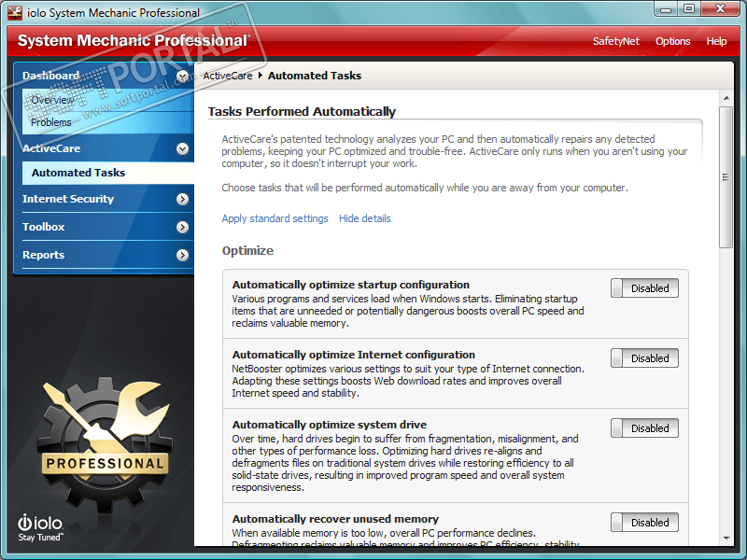This screenshot has height=560, width=747.
Task: Expand the Toolbox section arrow
Action: pyautogui.click(x=182, y=227)
